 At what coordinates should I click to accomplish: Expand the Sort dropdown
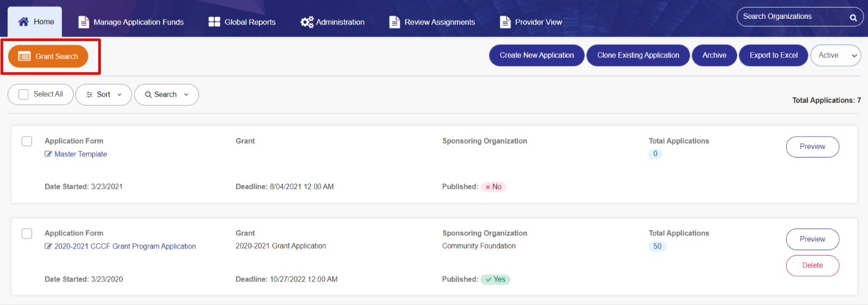[x=104, y=94]
